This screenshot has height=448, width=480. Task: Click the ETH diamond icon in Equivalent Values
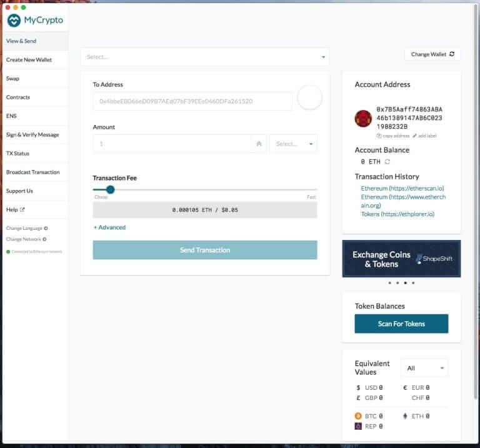pyautogui.click(x=405, y=416)
